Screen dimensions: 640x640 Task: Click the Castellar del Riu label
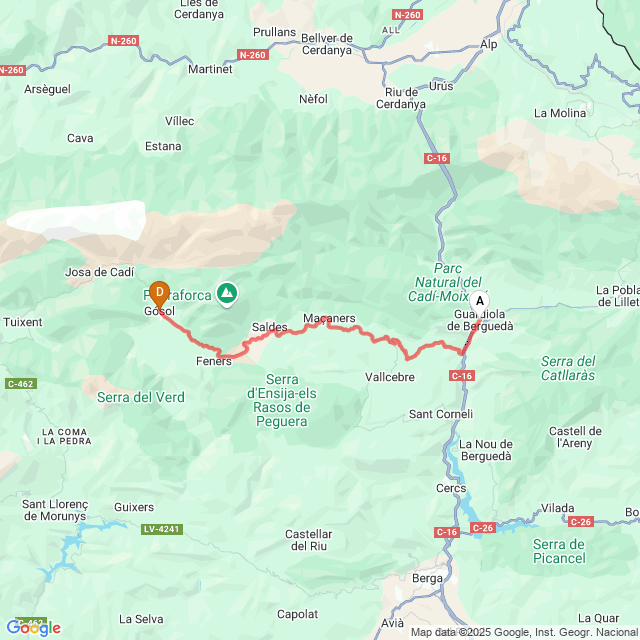tap(309, 540)
